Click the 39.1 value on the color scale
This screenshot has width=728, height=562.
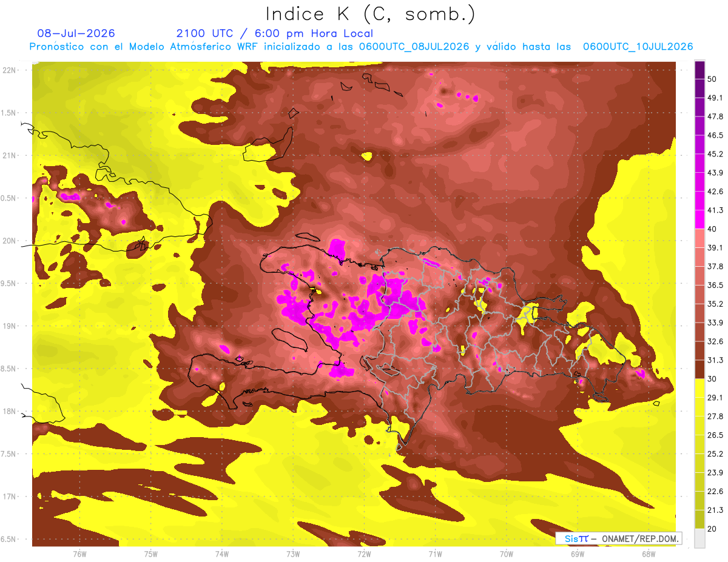click(x=715, y=247)
